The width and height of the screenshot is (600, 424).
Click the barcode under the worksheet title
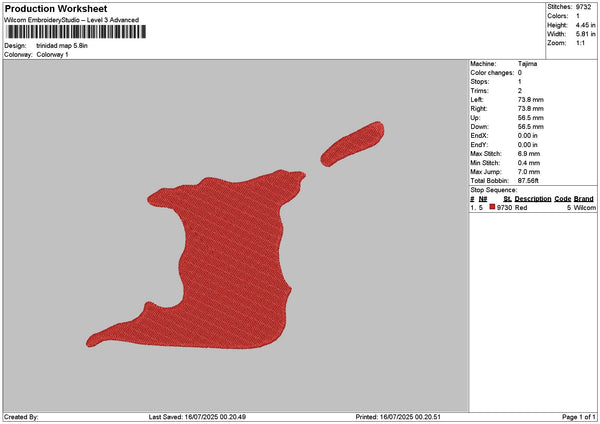click(x=76, y=32)
